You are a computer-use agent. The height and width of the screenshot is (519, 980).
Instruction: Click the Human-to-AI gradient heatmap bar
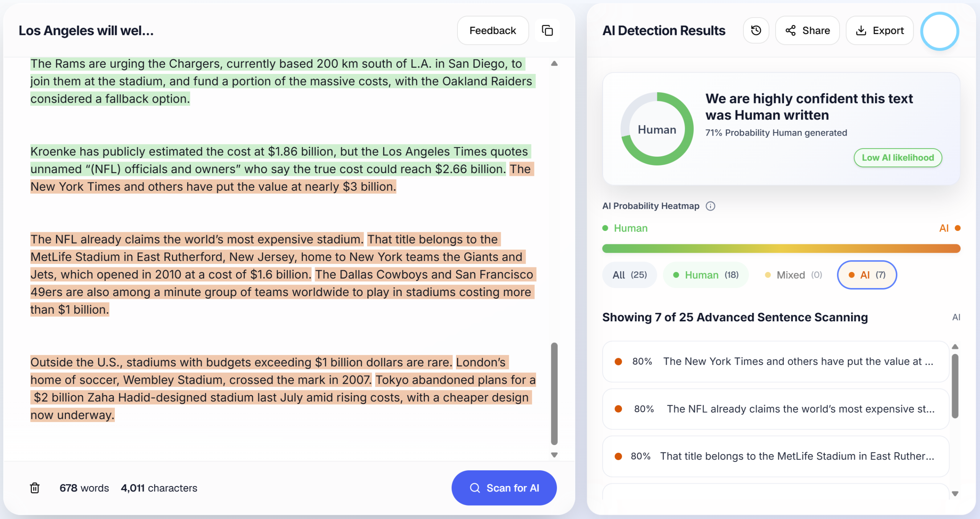781,249
